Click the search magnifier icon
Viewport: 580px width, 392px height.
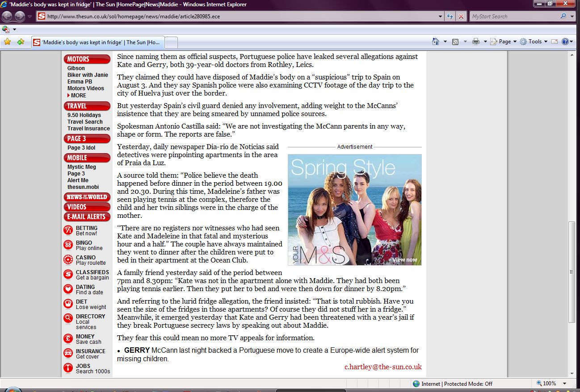pos(563,17)
